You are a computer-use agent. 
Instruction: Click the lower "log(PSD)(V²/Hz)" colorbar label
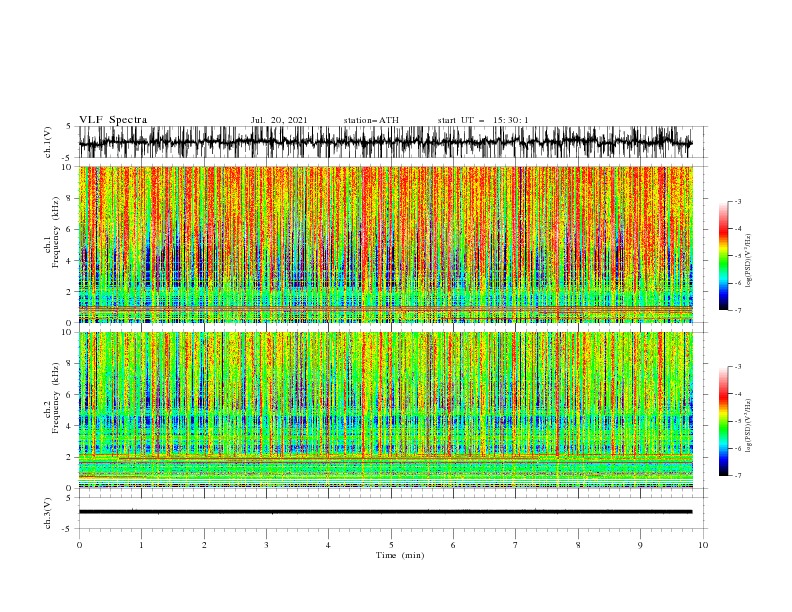click(x=749, y=426)
